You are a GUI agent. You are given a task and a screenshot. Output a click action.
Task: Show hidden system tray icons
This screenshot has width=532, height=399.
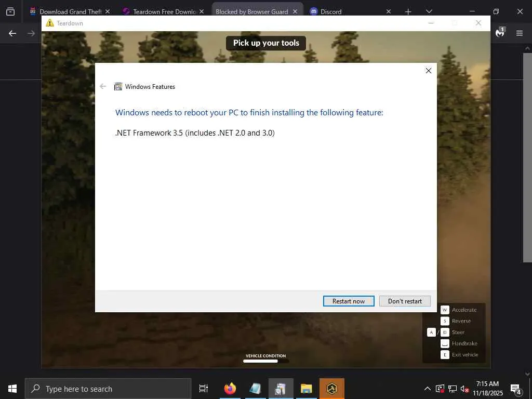(428, 389)
